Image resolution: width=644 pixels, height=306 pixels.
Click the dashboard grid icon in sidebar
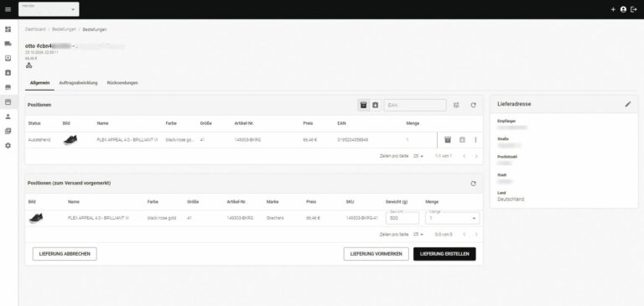[8, 29]
